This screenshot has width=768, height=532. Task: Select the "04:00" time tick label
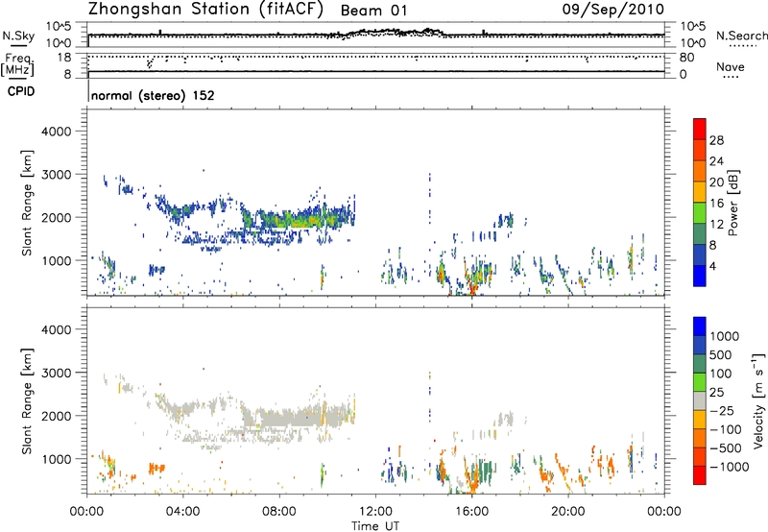tap(182, 512)
